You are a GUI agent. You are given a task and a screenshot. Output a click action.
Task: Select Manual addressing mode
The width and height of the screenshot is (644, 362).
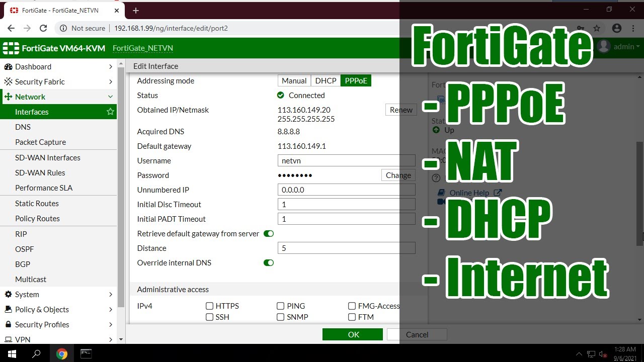[x=294, y=81]
